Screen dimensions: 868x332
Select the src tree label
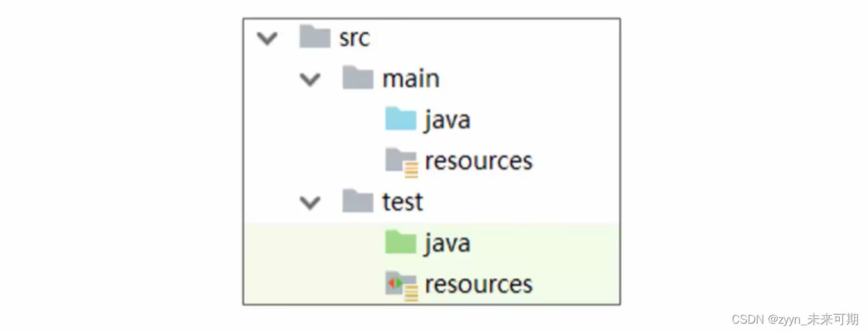[x=355, y=38]
